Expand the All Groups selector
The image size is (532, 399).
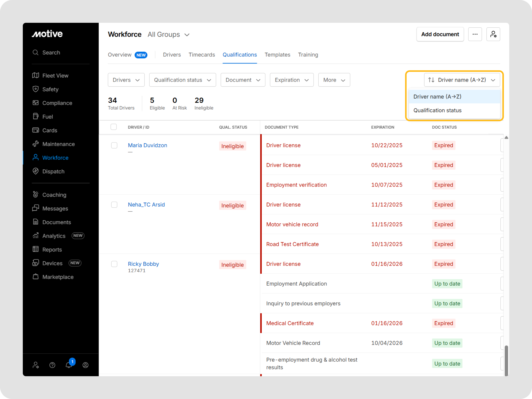tap(168, 35)
